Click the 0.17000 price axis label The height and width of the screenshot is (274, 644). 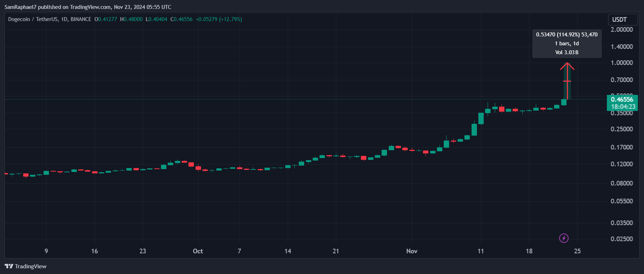coord(622,147)
